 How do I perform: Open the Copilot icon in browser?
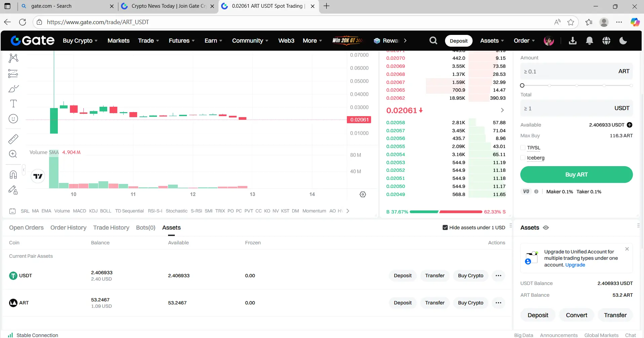(x=635, y=22)
